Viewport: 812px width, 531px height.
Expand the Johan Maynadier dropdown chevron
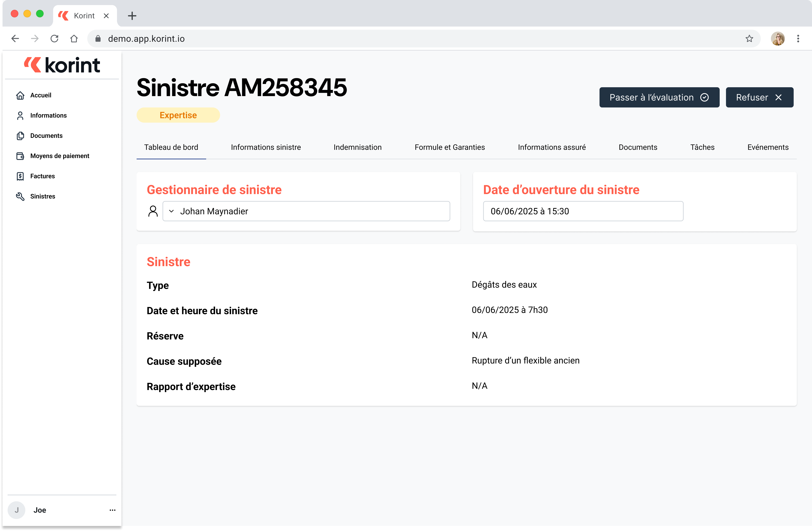click(x=171, y=211)
